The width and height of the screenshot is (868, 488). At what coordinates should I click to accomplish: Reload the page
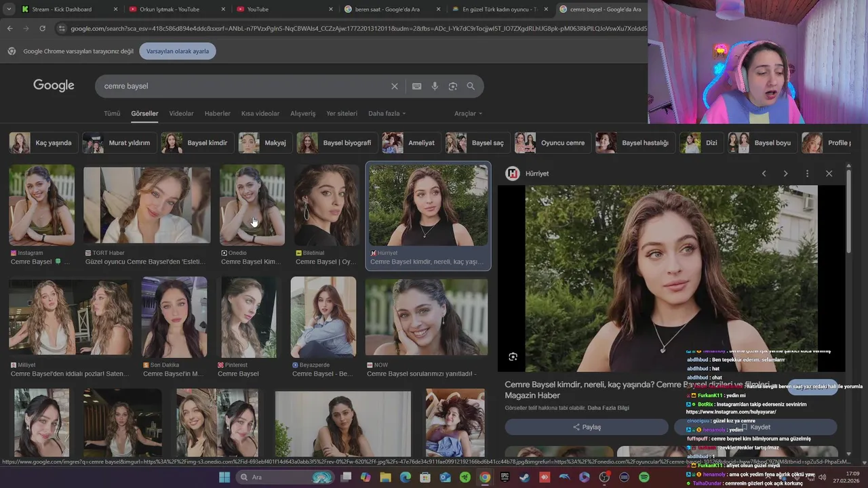(x=42, y=28)
